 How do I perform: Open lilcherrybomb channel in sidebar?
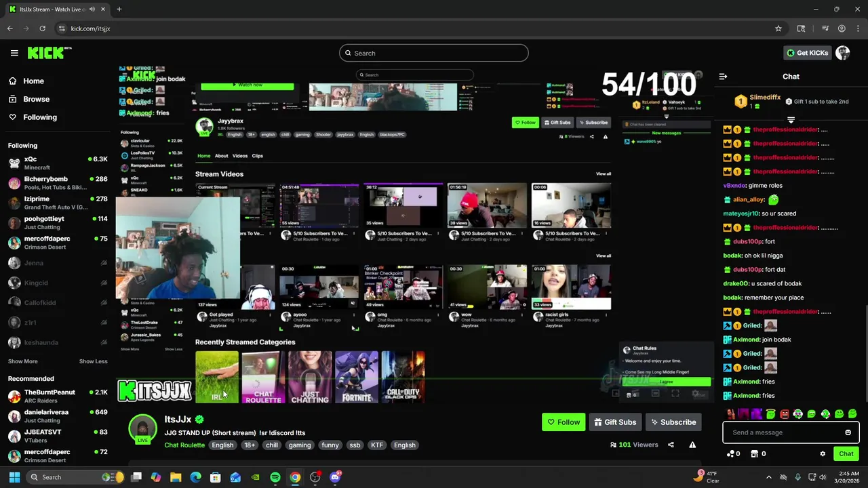[58, 183]
